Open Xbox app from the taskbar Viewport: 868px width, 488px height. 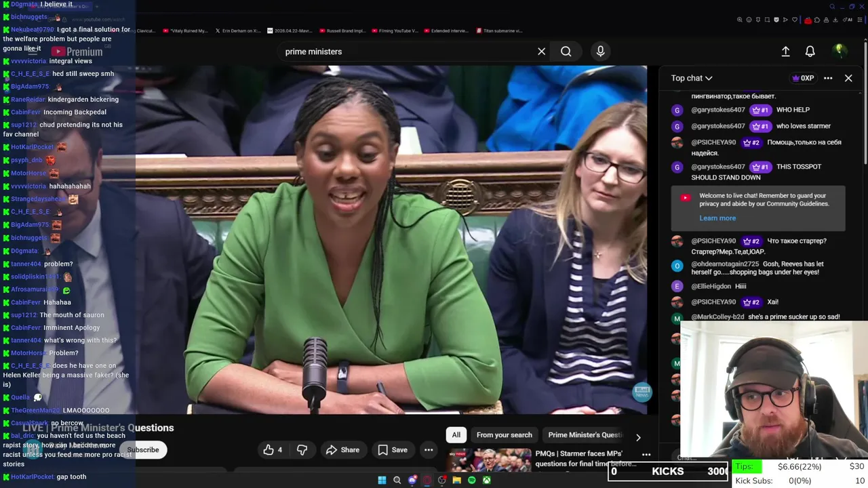pos(487,481)
